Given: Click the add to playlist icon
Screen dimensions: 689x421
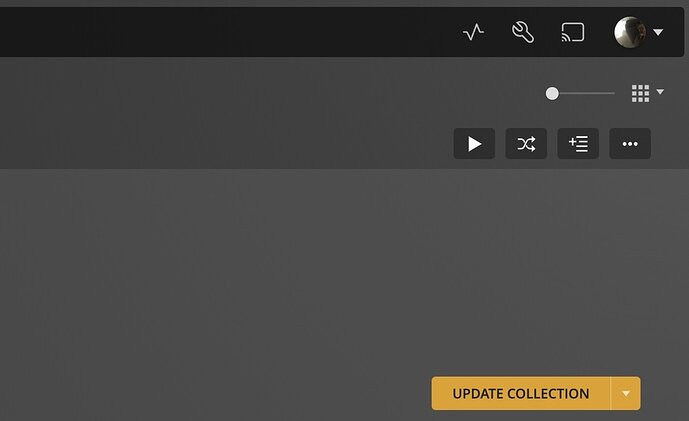Looking at the screenshot, I should (578, 144).
